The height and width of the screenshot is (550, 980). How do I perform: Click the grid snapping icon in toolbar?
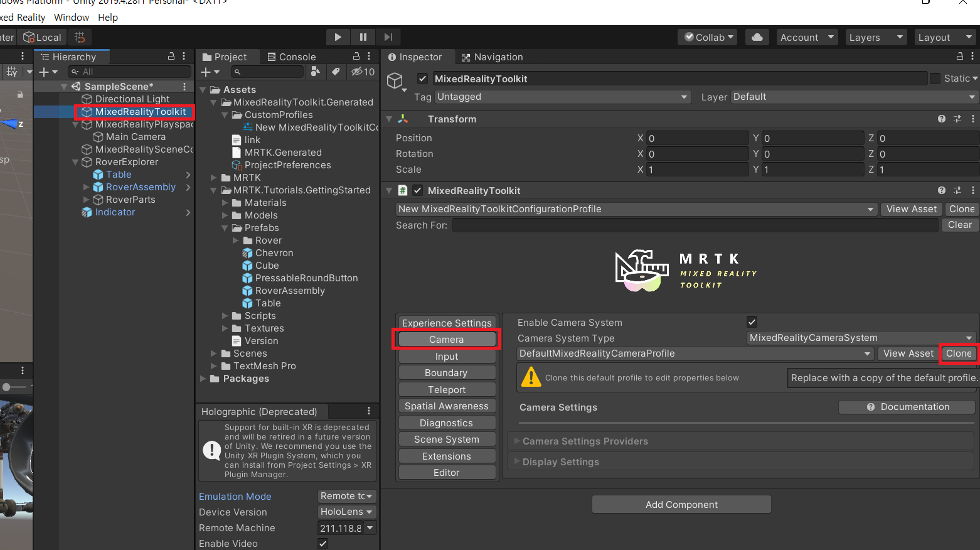[x=80, y=37]
